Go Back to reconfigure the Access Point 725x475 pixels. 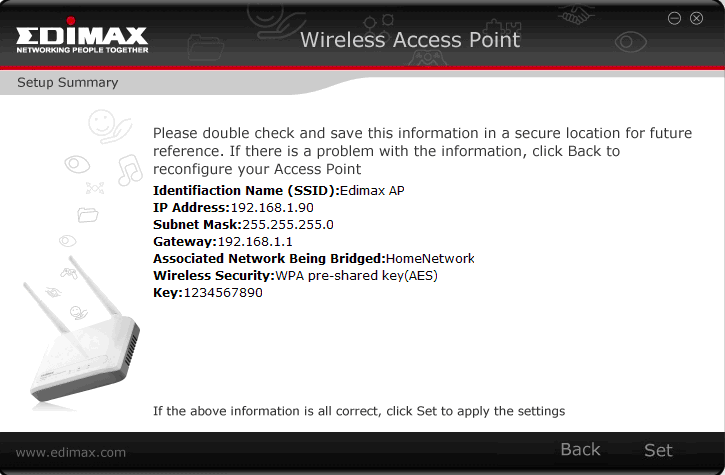click(x=580, y=450)
